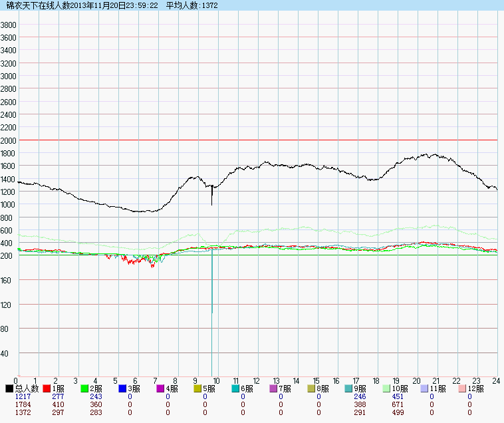Click the light green 10服 legend swatch

click(x=387, y=388)
